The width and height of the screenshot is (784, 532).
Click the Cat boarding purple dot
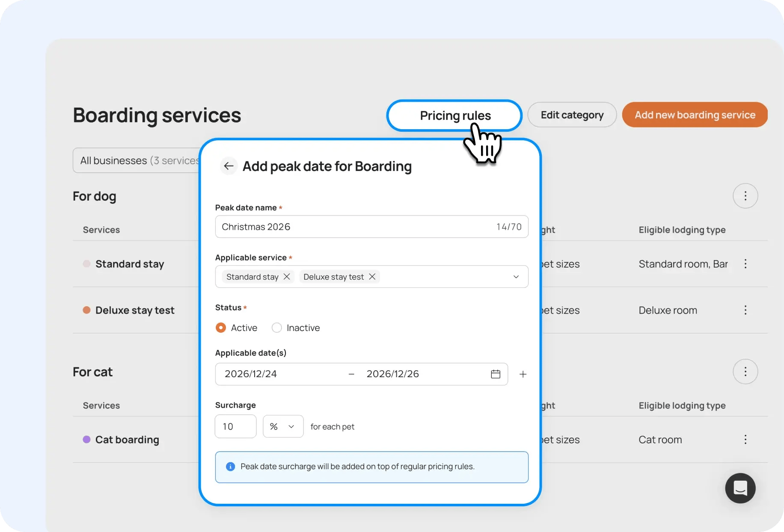[86, 440]
